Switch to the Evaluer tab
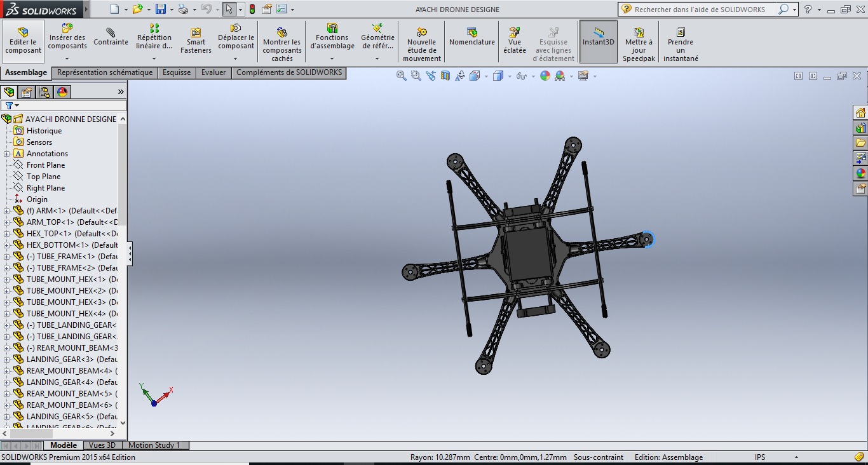 click(x=214, y=72)
